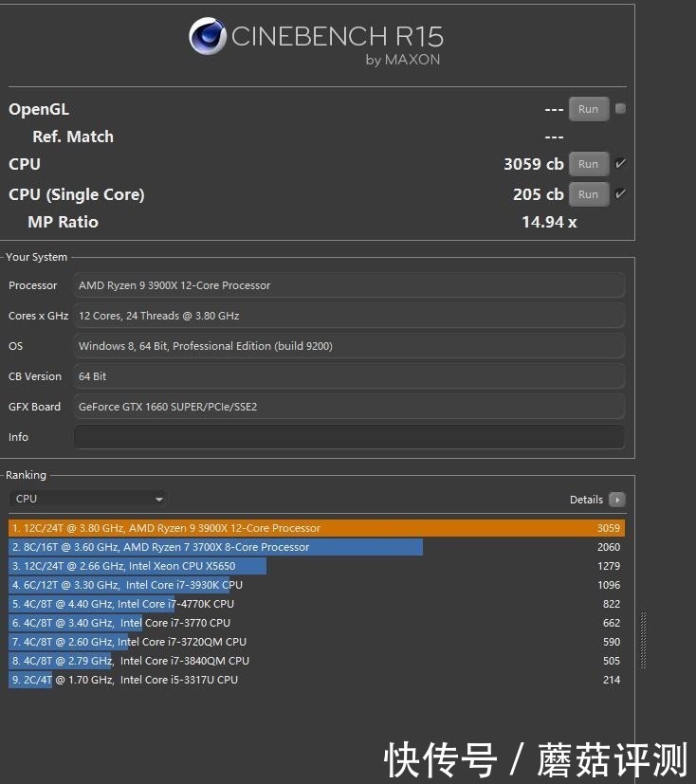Click the Details arrow button
696x784 pixels.
[616, 500]
